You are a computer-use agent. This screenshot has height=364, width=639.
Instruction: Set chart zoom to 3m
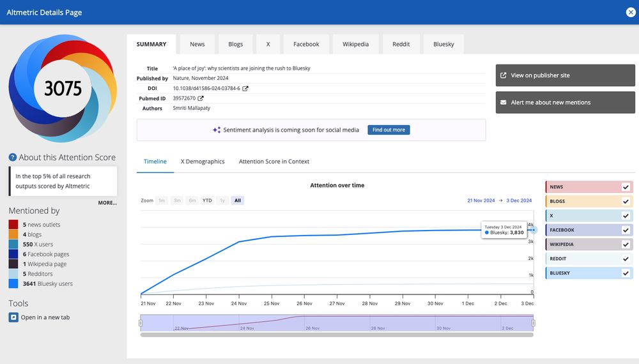pyautogui.click(x=177, y=201)
